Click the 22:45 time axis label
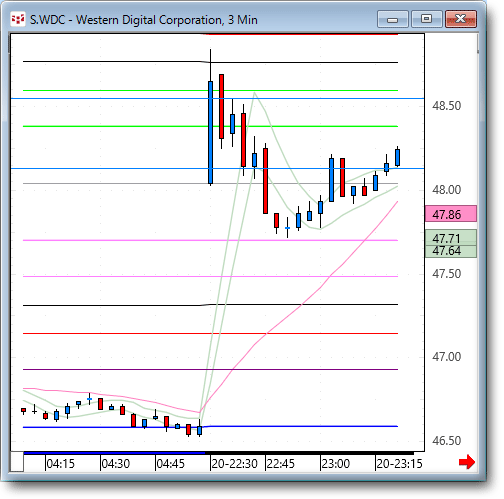Viewport: 504px width, 499px height. coord(281,464)
